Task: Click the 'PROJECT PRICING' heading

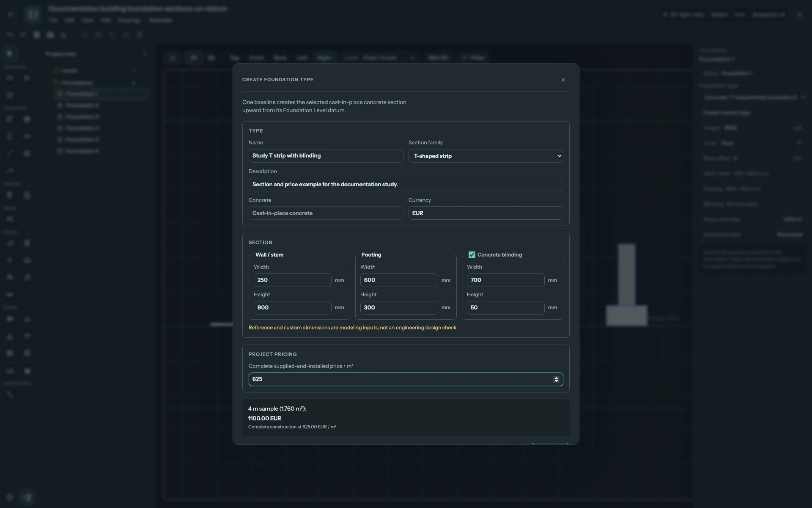Action: [x=272, y=354]
